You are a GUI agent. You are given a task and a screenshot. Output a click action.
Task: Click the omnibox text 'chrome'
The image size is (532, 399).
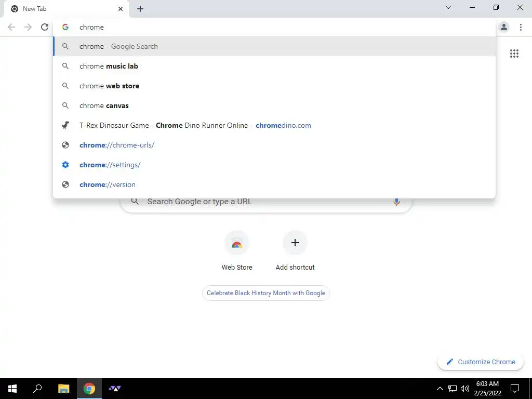(91, 27)
